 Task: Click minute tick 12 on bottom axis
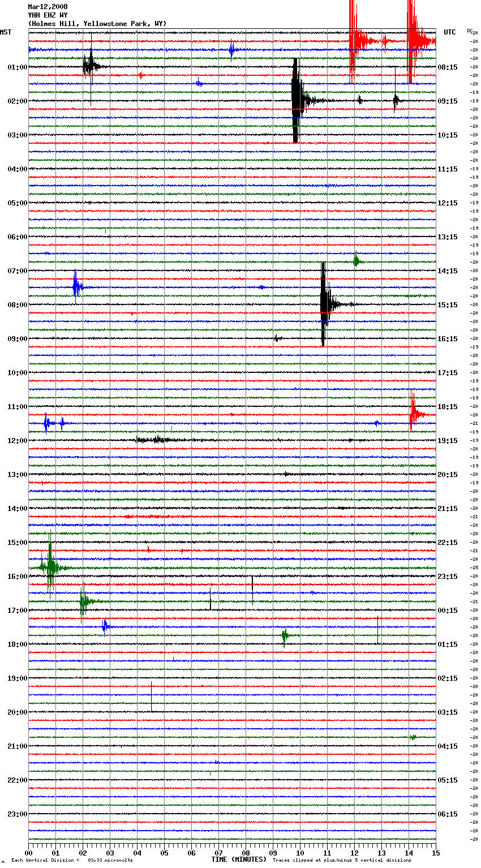pos(354,852)
